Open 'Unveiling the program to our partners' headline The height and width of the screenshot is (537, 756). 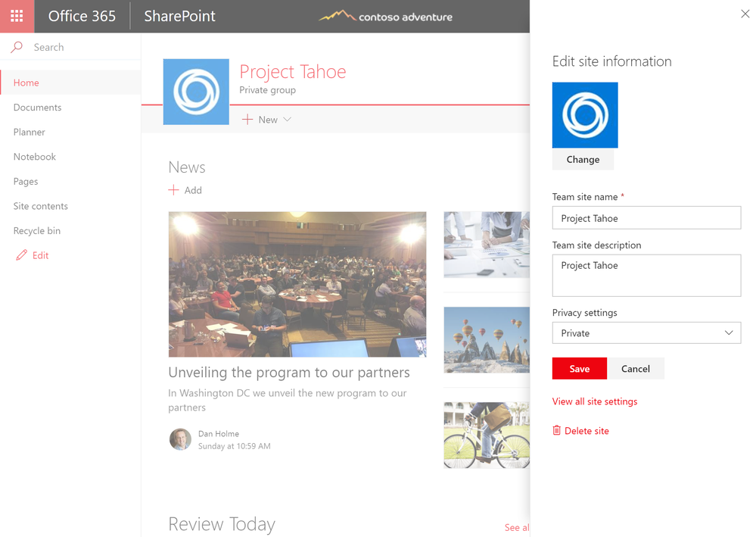tap(289, 373)
